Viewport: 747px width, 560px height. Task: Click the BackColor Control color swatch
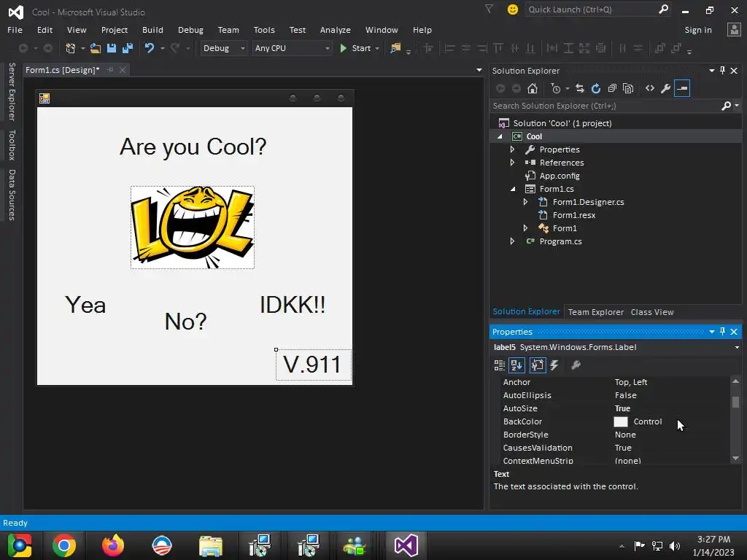[x=621, y=421]
